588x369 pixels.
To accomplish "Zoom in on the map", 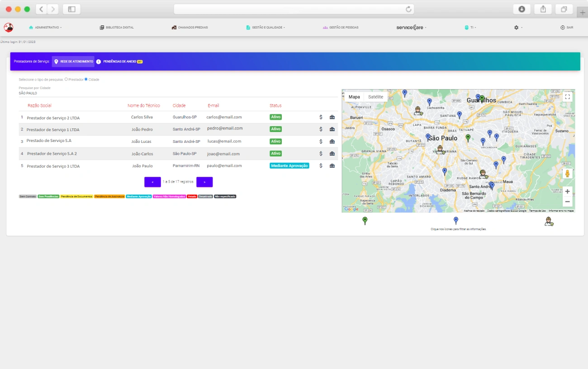I will (567, 191).
